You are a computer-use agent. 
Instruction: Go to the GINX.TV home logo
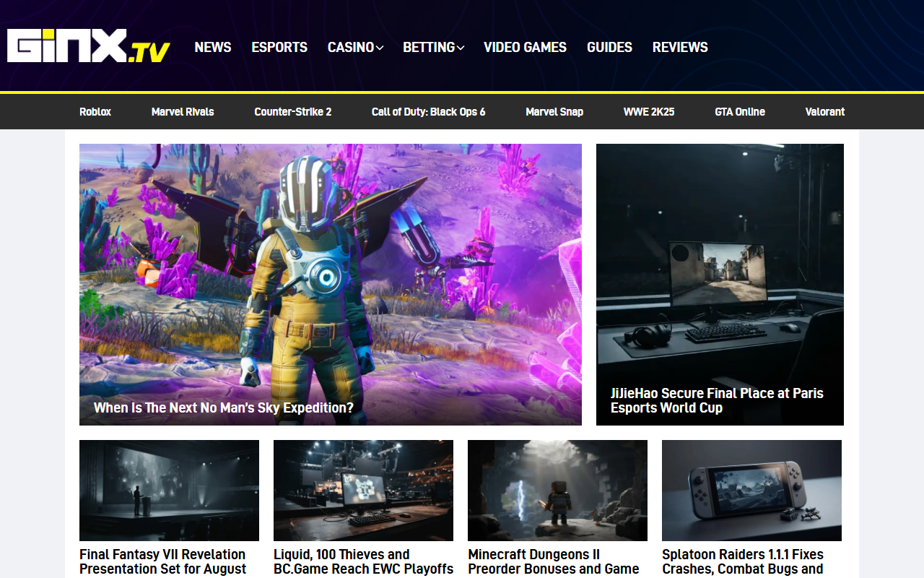tap(89, 47)
